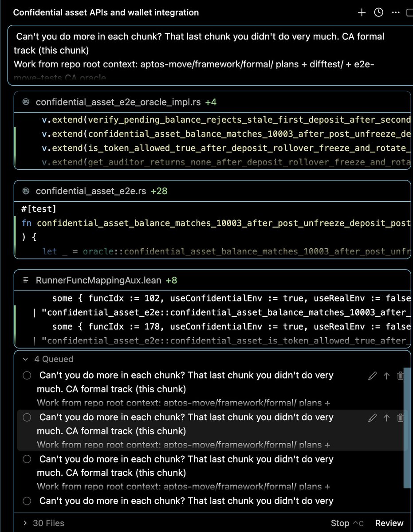Screen dimensions: 413x532
Task: Select the highlighted second queued message's circle
Action: (27, 417)
